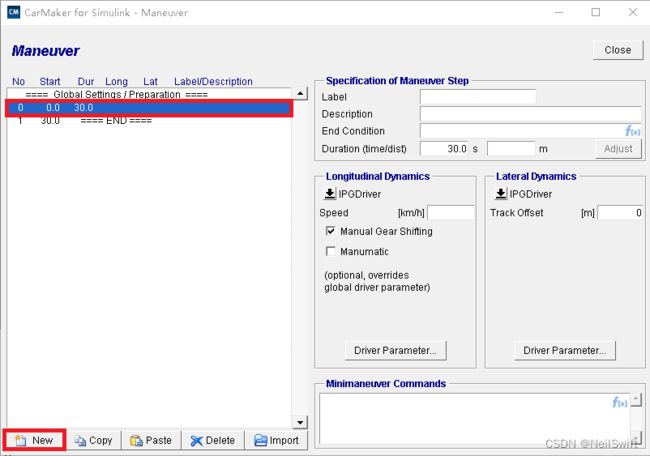Image resolution: width=650 pixels, height=456 pixels.
Task: Open Minimaneuver Commands f(x) helper
Action: pos(620,402)
